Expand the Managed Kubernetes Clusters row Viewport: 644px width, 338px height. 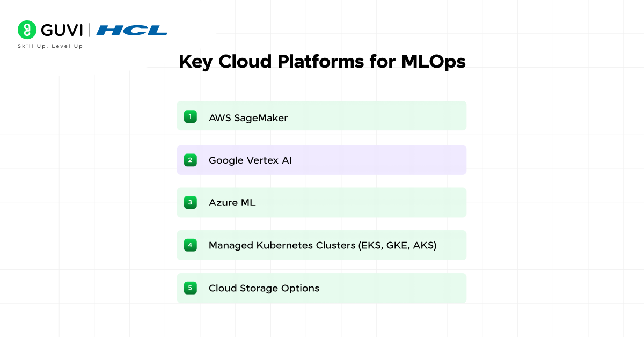tap(322, 245)
